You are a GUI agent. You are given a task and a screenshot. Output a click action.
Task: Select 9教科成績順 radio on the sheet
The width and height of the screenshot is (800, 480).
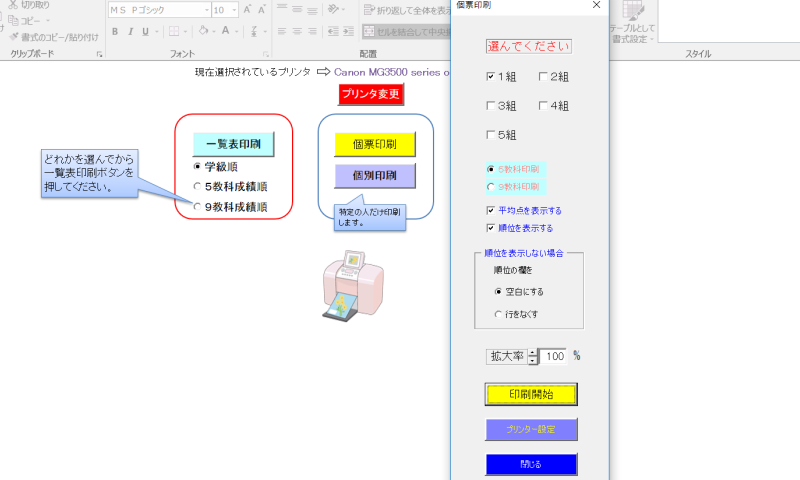(x=197, y=207)
